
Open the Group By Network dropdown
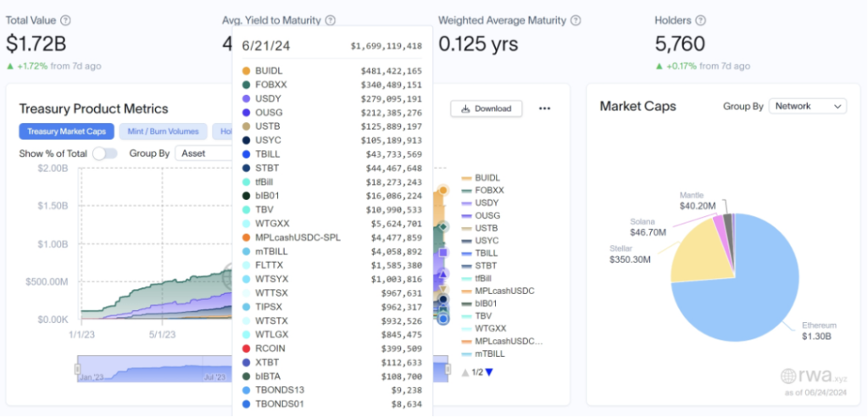pos(808,106)
